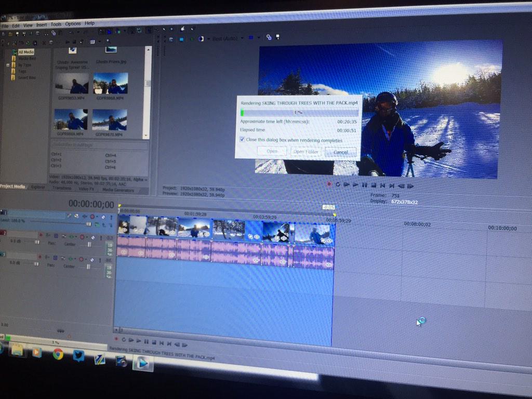The image size is (532, 399).
Task: Open the Twitter app from the taskbar
Action: tap(78, 356)
